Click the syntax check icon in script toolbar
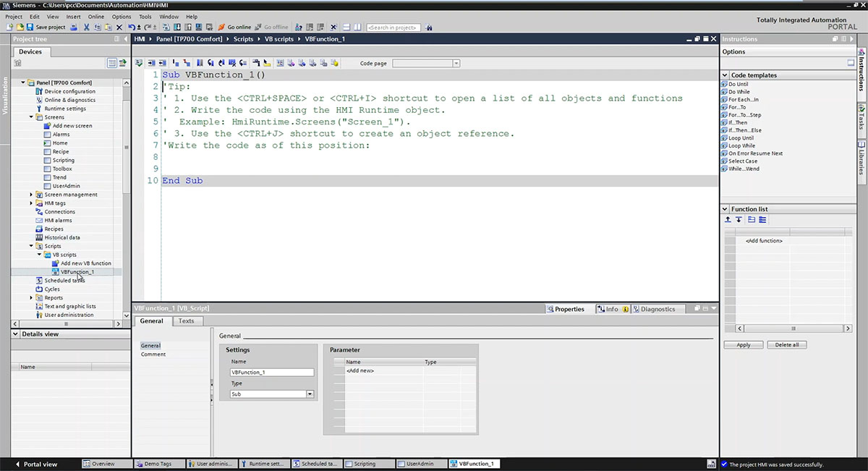 pos(139,63)
